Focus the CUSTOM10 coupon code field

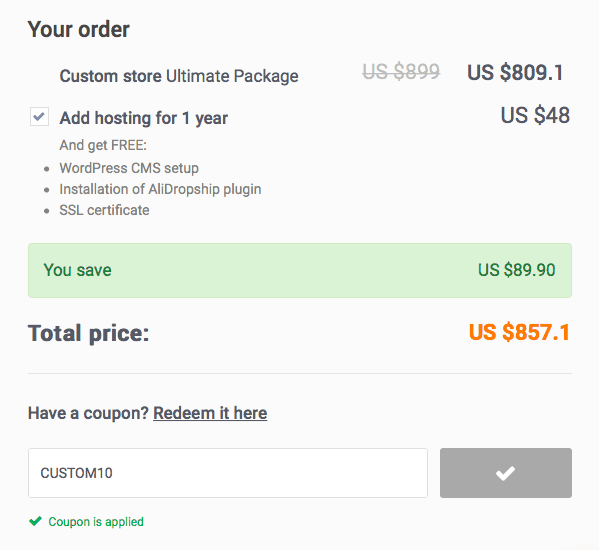[x=228, y=473]
